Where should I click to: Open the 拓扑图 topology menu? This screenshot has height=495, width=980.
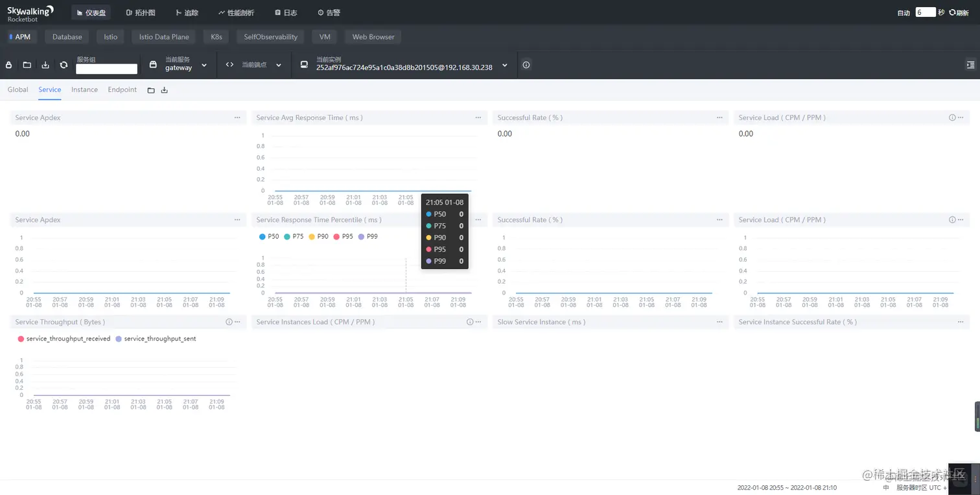pyautogui.click(x=141, y=12)
